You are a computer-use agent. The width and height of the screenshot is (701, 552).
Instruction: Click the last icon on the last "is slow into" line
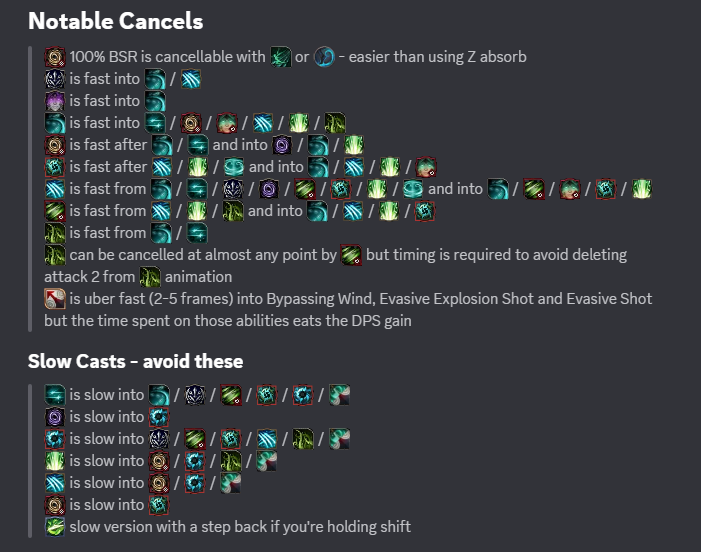coord(159,505)
